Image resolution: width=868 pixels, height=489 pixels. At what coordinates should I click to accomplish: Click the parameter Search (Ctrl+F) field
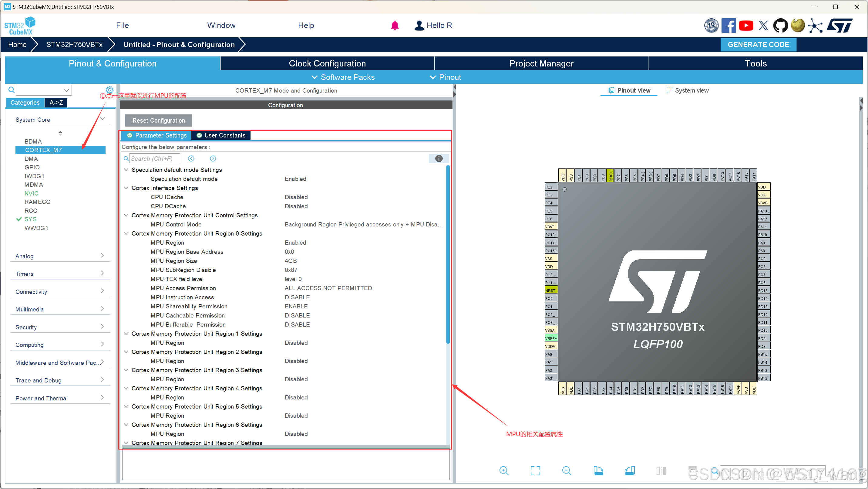(155, 158)
